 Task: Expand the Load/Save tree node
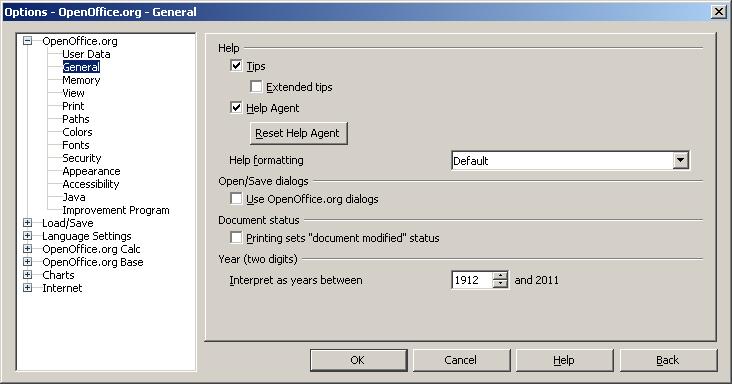[x=28, y=223]
